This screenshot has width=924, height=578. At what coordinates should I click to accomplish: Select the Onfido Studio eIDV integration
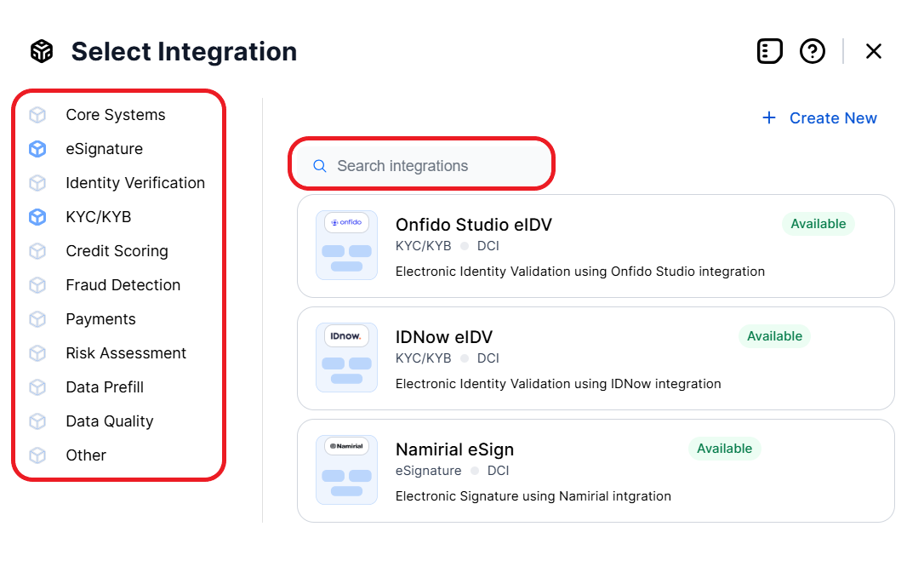(x=474, y=225)
